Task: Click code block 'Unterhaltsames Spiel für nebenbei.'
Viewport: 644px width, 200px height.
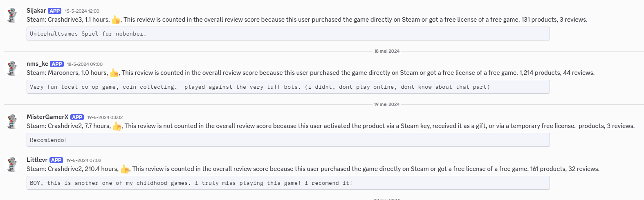Action: (x=288, y=34)
